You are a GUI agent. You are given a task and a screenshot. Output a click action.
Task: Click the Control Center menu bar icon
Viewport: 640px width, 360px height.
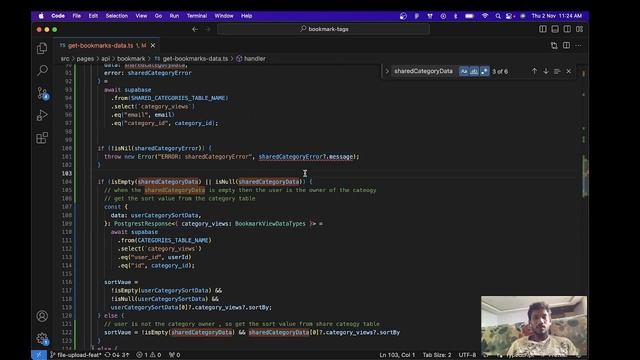coord(510,16)
